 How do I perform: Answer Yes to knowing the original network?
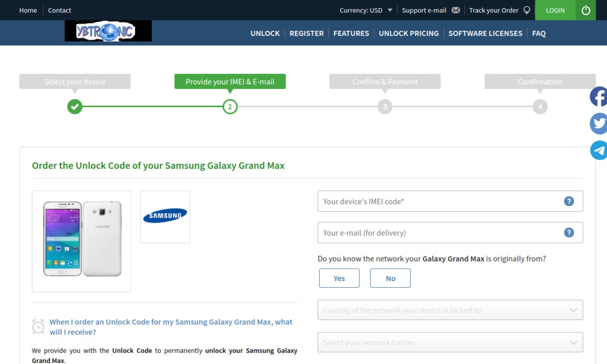pyautogui.click(x=340, y=278)
